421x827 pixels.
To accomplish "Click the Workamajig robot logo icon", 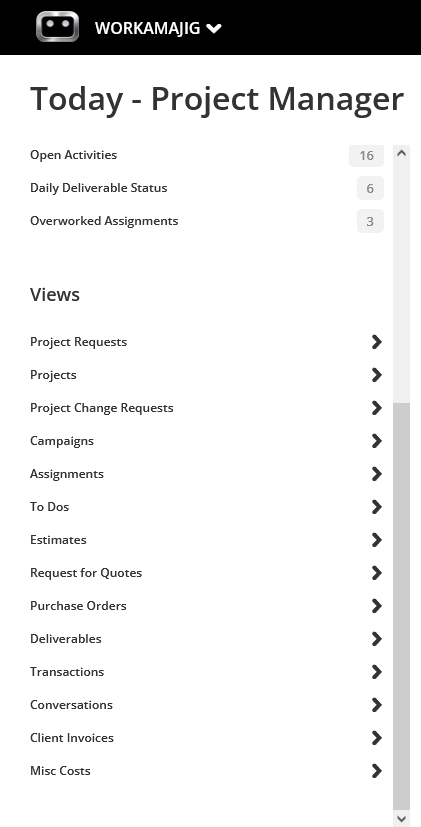I will 58,26.
